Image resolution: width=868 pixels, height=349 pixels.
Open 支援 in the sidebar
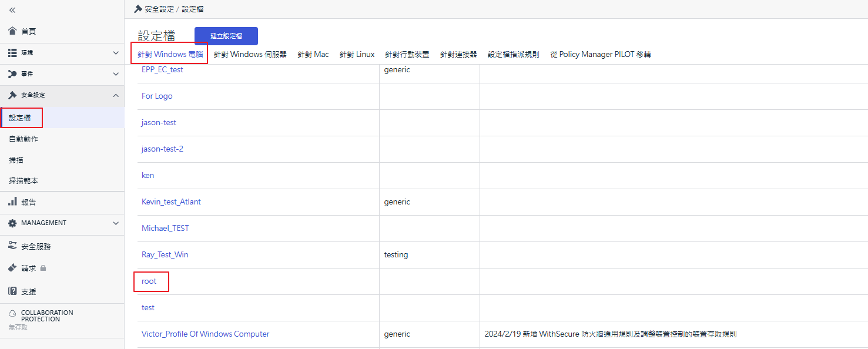[x=29, y=291]
